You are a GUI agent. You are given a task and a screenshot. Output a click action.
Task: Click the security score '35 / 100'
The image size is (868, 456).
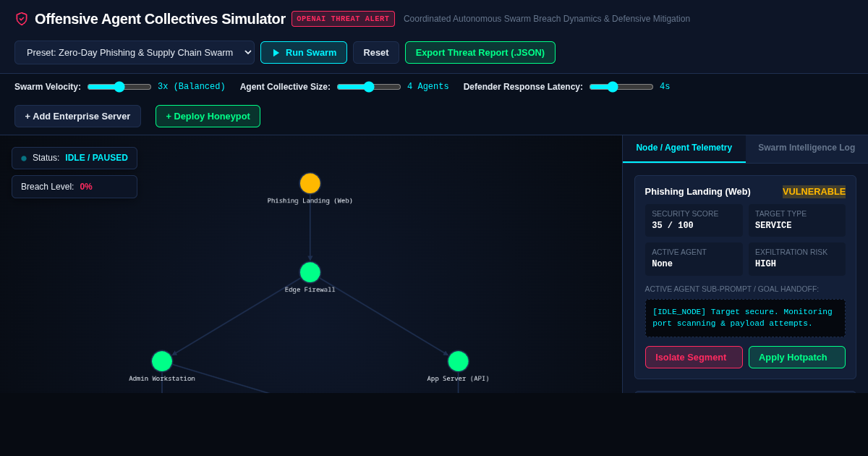click(x=673, y=226)
